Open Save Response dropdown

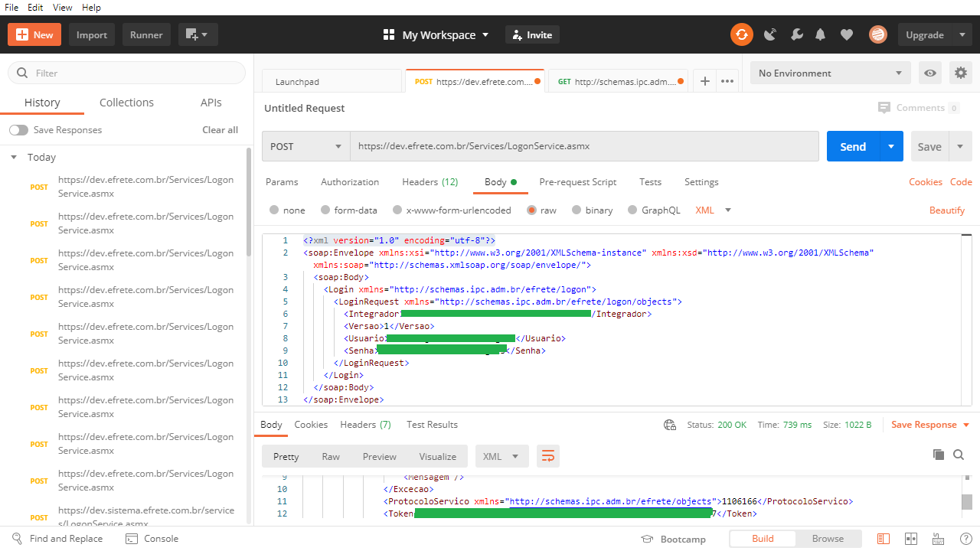click(x=930, y=425)
